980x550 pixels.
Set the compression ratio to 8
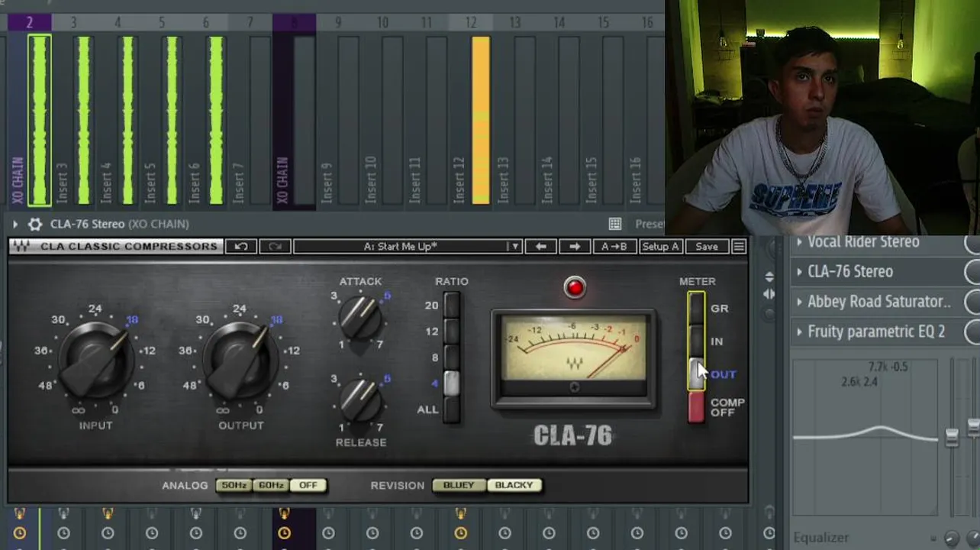(x=452, y=357)
